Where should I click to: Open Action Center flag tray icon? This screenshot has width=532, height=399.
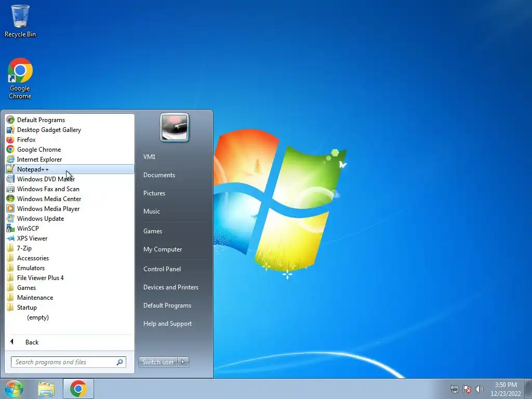click(467, 389)
